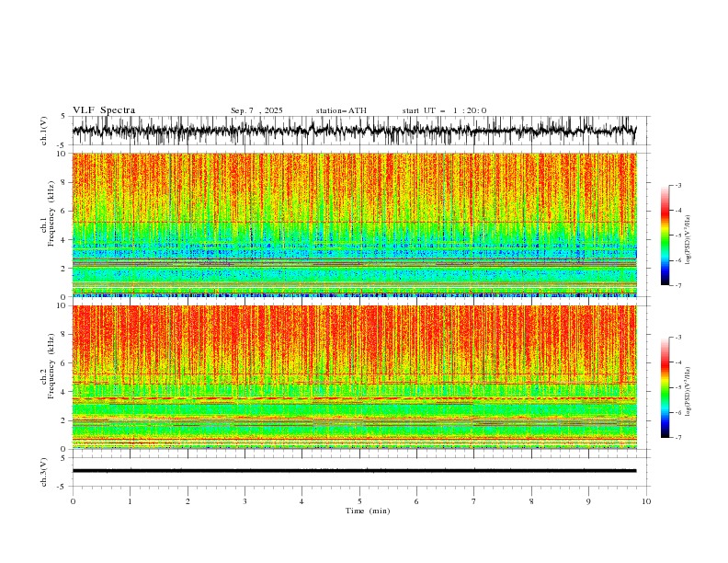Click the ch.1 colorbar "-5" scale value
The height and width of the screenshot is (563, 728).
pyautogui.click(x=678, y=236)
